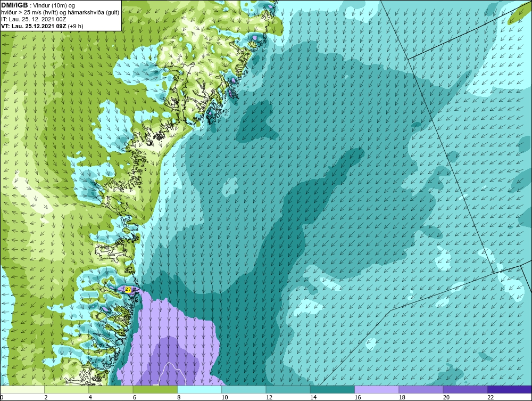This screenshot has height=401, width=532.
Task: Pick the 6–8 m/s olive green legend swatch
Action: tap(155, 389)
